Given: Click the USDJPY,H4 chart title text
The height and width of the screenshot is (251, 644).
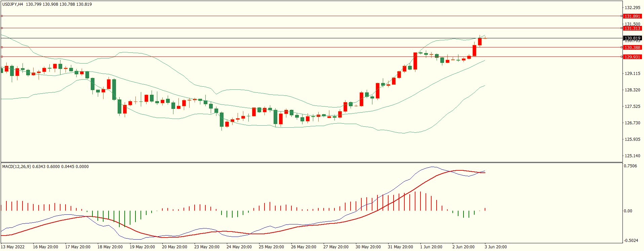Looking at the screenshot, I should pos(13,4).
